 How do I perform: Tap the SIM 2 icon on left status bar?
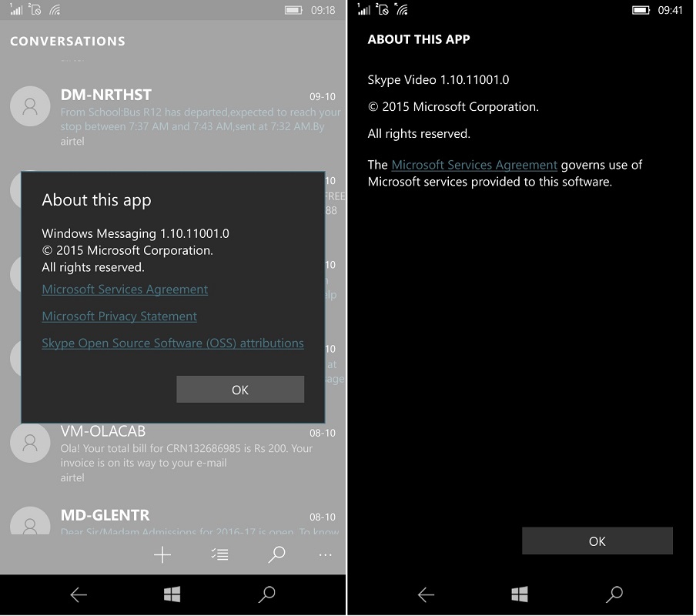(35, 9)
